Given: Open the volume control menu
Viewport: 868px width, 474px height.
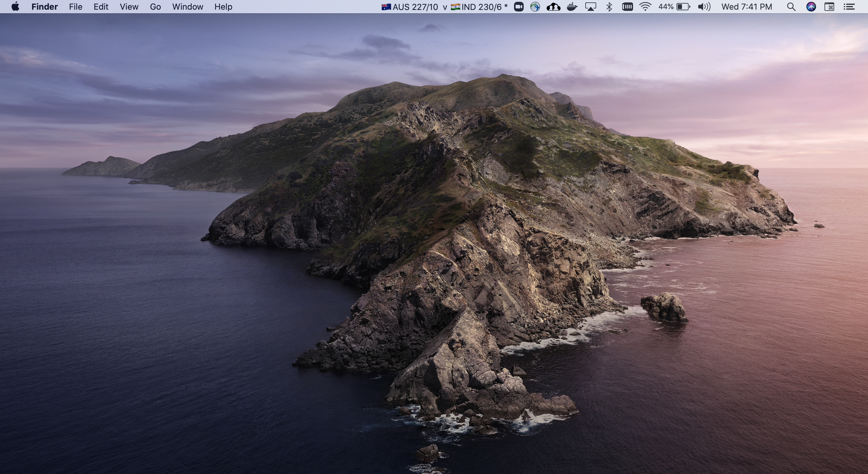Looking at the screenshot, I should pyautogui.click(x=704, y=7).
